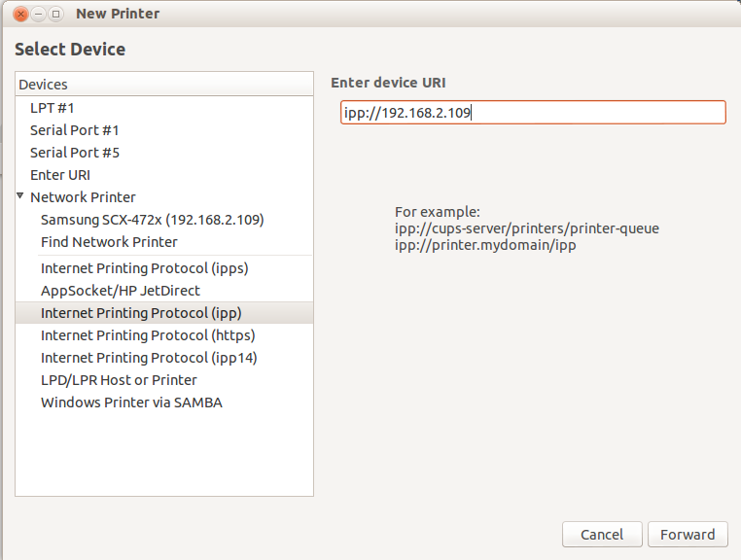This screenshot has width=741, height=560.
Task: Maximize the New Printer window
Action: [x=55, y=14]
